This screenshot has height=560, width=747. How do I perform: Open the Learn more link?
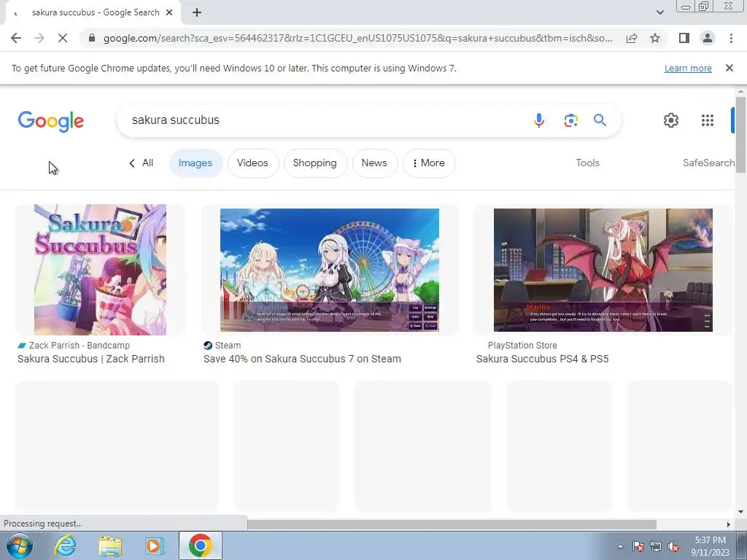(688, 68)
